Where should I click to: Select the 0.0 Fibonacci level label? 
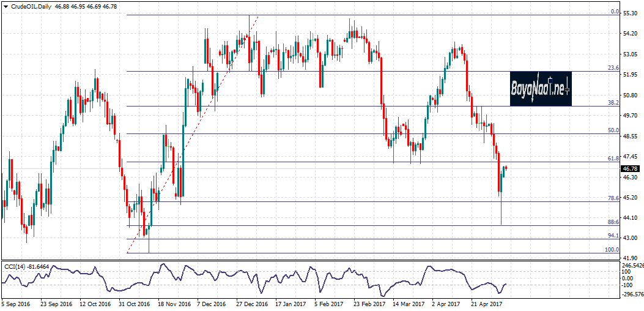click(x=615, y=12)
